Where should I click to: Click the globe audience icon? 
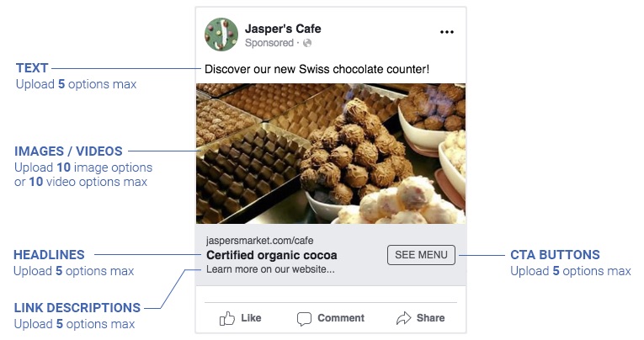[x=307, y=43]
